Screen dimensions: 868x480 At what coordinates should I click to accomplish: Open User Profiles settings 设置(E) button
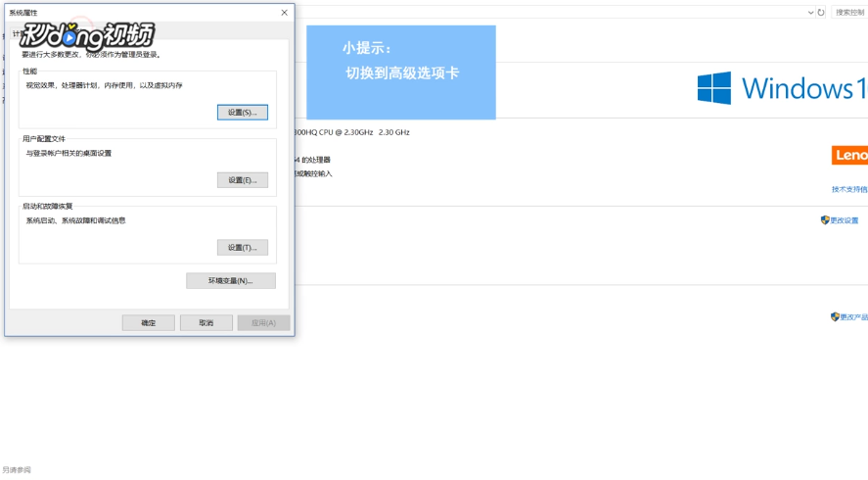click(243, 180)
